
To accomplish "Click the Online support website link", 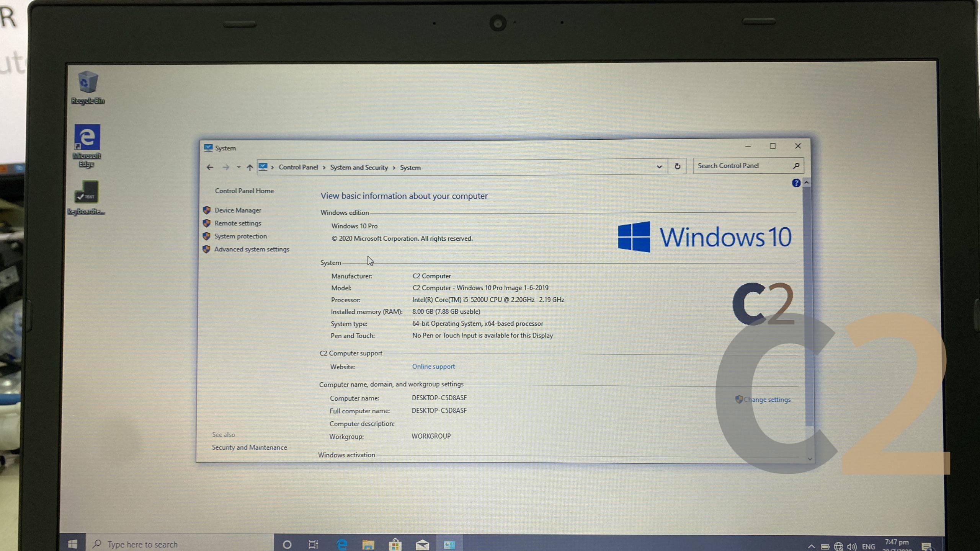I will 433,366.
